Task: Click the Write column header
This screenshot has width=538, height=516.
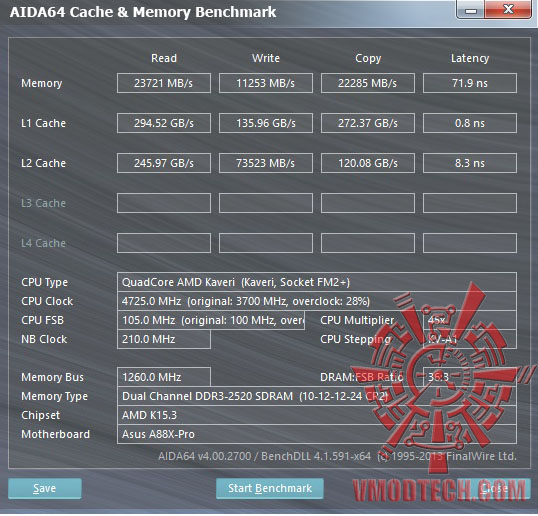Action: pyautogui.click(x=266, y=58)
